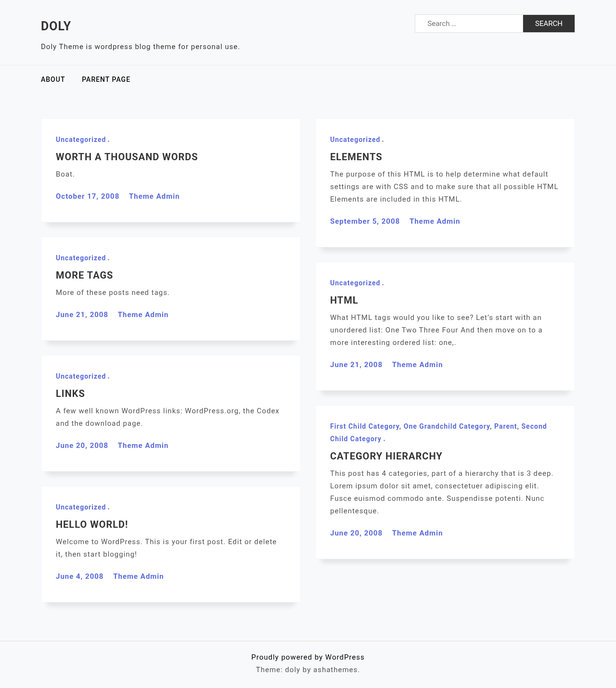This screenshot has width=616, height=688.
Task: Click 'More of these posts need tags.' excerpt
Action: pyautogui.click(x=113, y=293)
